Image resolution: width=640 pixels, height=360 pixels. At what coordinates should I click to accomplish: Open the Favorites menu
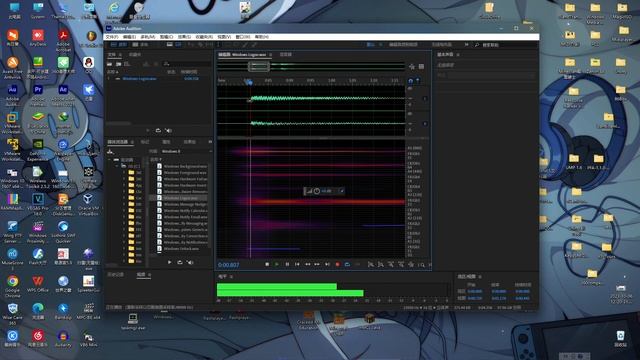(204, 37)
